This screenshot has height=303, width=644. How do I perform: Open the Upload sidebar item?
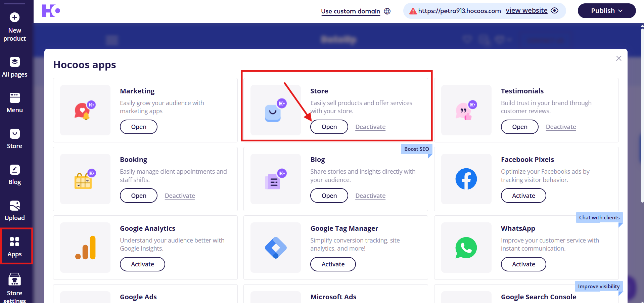pos(14,211)
